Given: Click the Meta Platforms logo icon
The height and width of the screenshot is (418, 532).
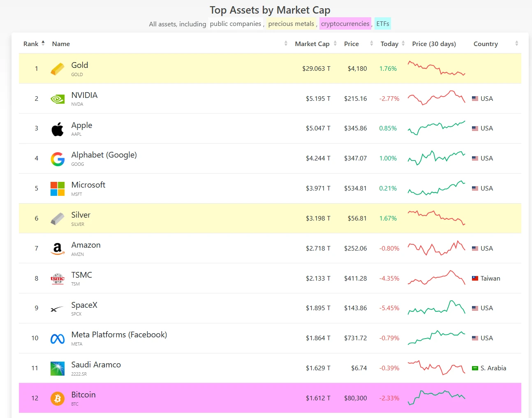Looking at the screenshot, I should click(58, 339).
